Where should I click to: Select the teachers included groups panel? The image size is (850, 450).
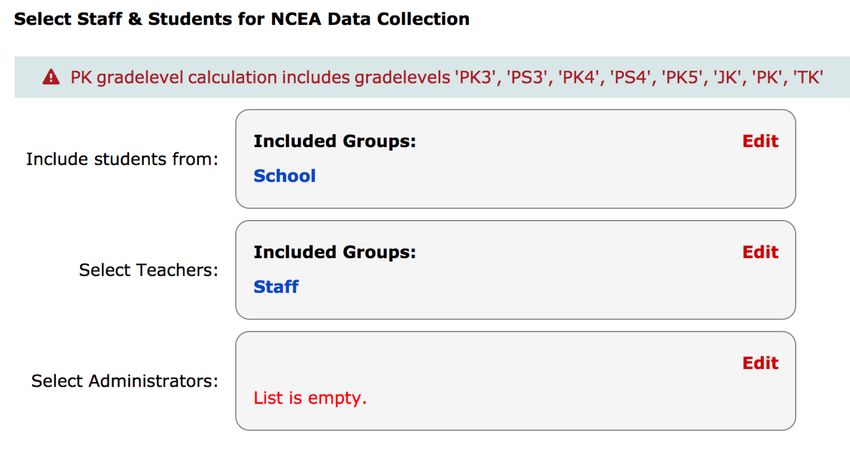[x=515, y=270]
